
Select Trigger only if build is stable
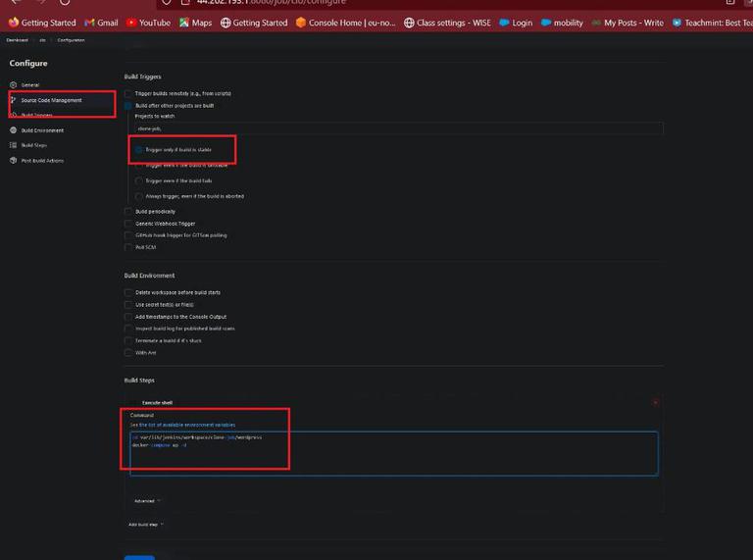[x=139, y=150]
